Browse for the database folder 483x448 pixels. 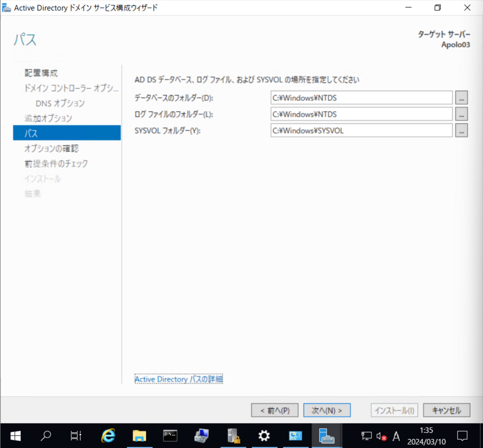(461, 98)
